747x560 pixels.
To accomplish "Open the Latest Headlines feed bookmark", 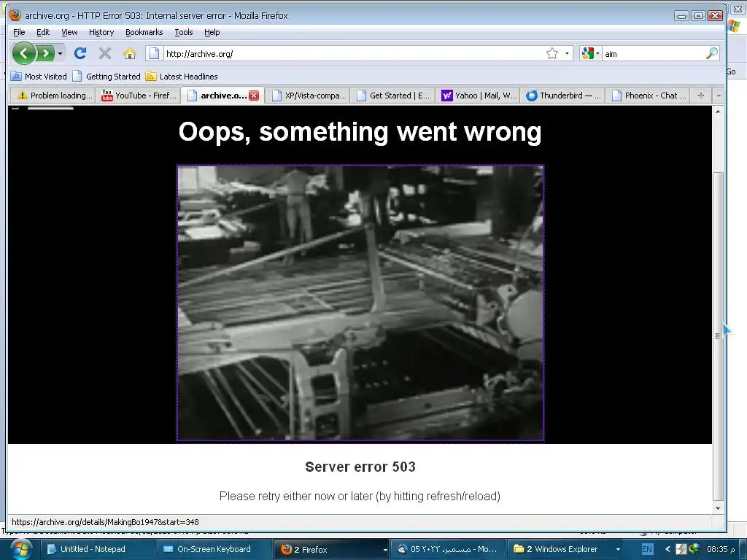I will pos(182,76).
